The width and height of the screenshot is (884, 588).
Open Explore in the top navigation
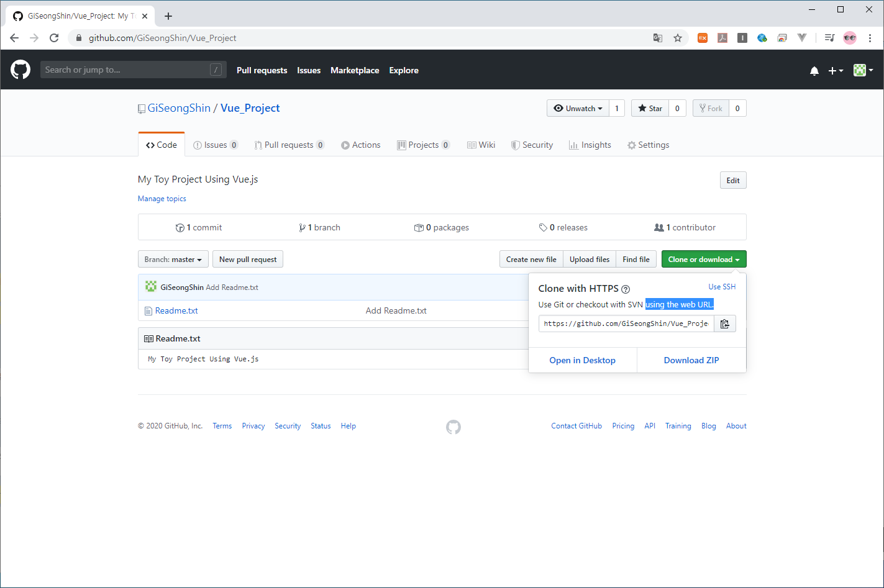(404, 70)
